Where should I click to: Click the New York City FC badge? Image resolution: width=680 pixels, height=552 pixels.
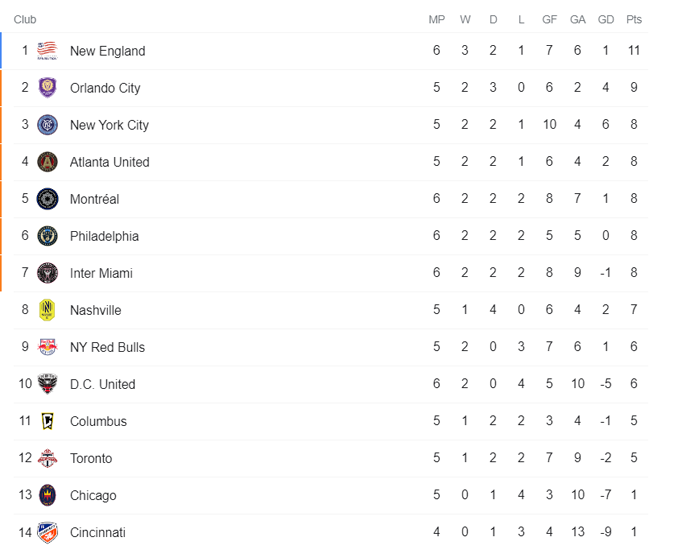tap(47, 125)
